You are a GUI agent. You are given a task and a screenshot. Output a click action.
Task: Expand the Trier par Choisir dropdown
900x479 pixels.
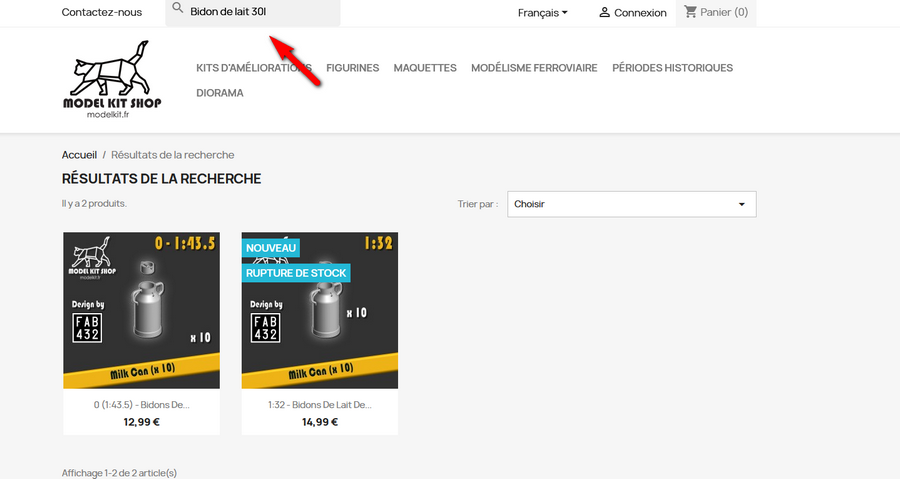point(631,204)
